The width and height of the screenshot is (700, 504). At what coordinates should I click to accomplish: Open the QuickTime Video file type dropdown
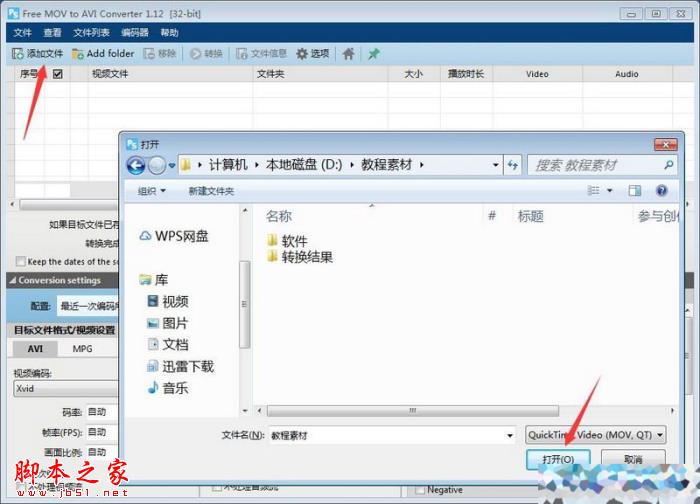[596, 435]
